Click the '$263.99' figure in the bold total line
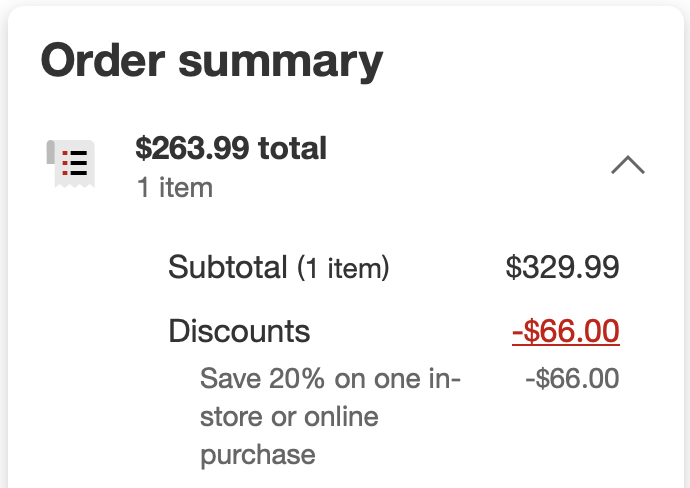The width and height of the screenshot is (690, 488). point(192,148)
